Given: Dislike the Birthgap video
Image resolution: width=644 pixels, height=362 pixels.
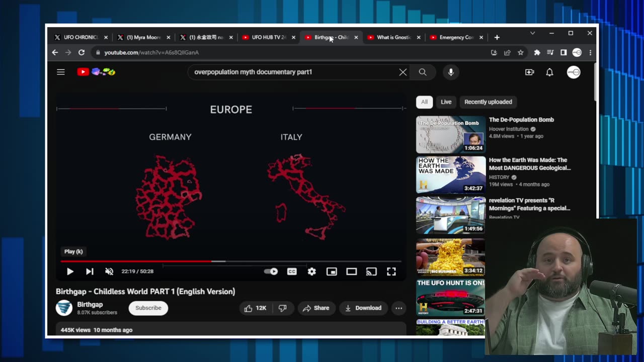Looking at the screenshot, I should (x=283, y=308).
